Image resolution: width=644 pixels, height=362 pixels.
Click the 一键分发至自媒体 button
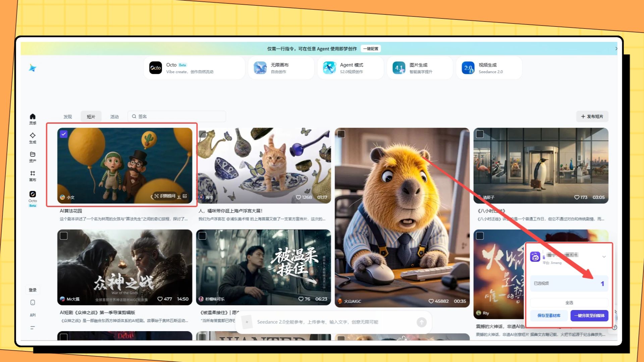[589, 315]
